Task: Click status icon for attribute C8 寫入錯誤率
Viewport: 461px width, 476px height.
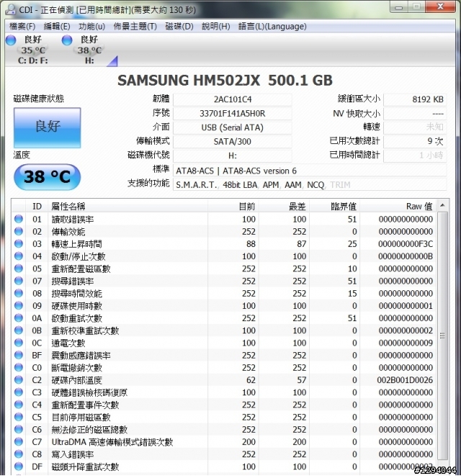Action: click(x=19, y=454)
